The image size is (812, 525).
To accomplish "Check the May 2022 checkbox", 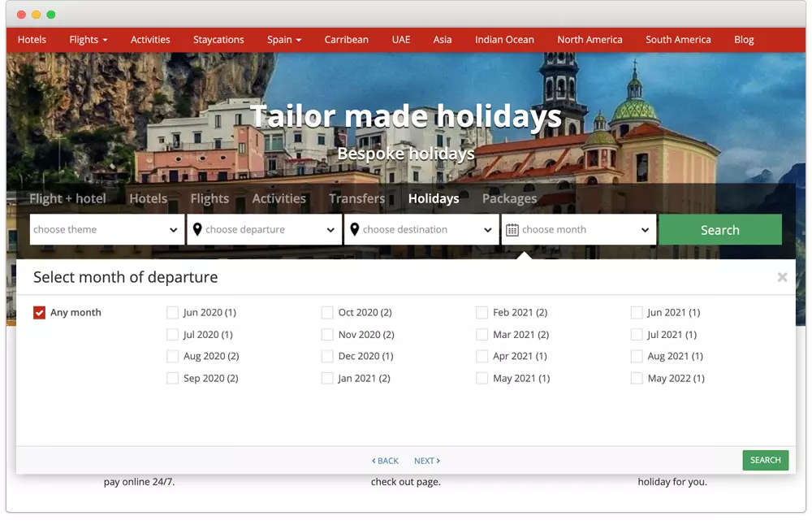I will click(637, 378).
